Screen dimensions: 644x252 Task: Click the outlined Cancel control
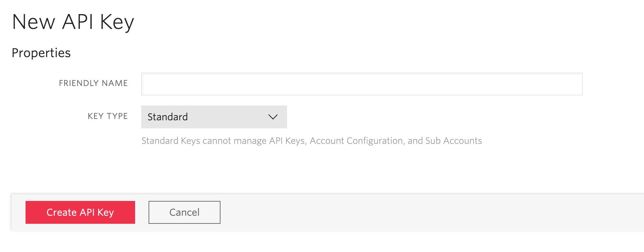[x=184, y=212]
